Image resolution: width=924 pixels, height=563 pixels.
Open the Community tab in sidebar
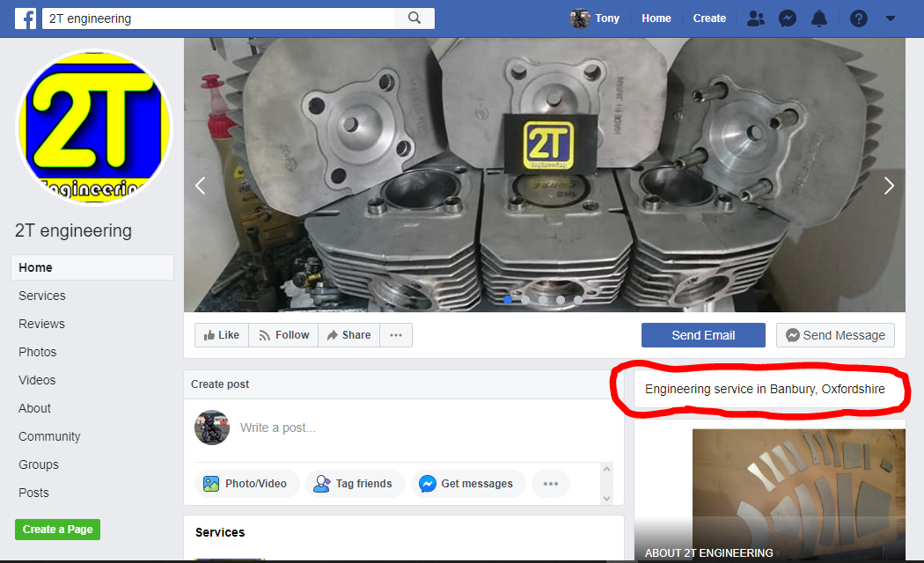click(x=49, y=437)
